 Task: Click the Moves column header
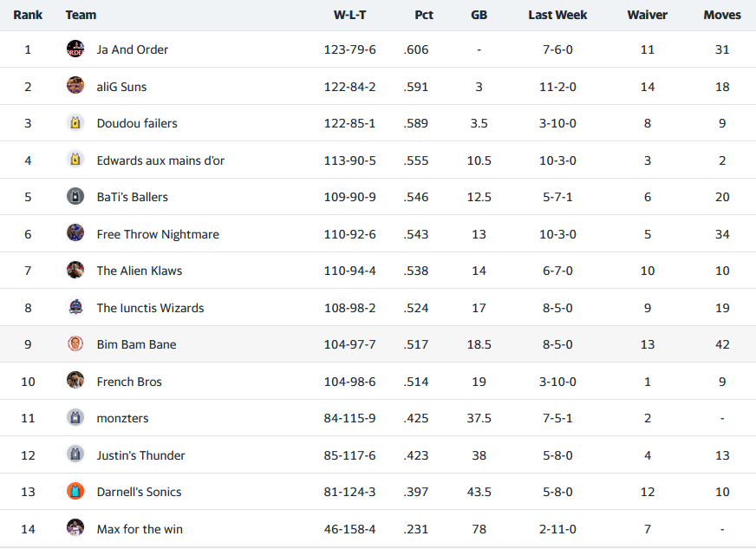point(722,15)
